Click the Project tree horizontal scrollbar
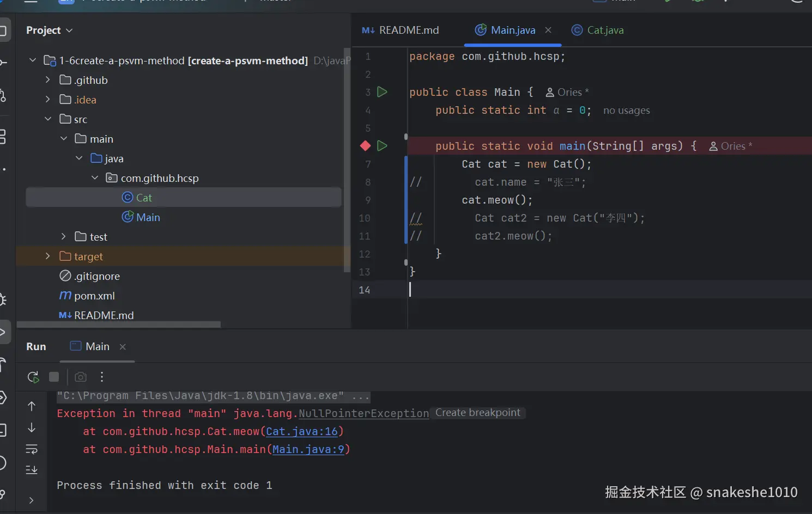The width and height of the screenshot is (812, 514). pos(119,325)
